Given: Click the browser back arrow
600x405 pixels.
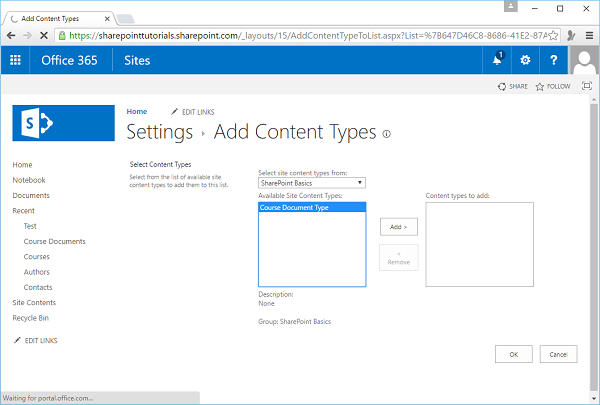Looking at the screenshot, I should click(11, 33).
